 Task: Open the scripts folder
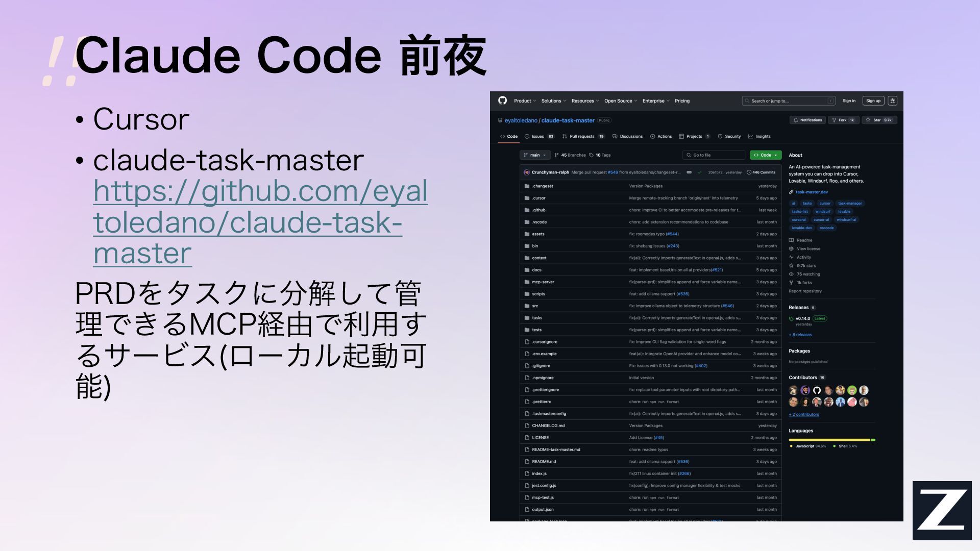coord(538,294)
